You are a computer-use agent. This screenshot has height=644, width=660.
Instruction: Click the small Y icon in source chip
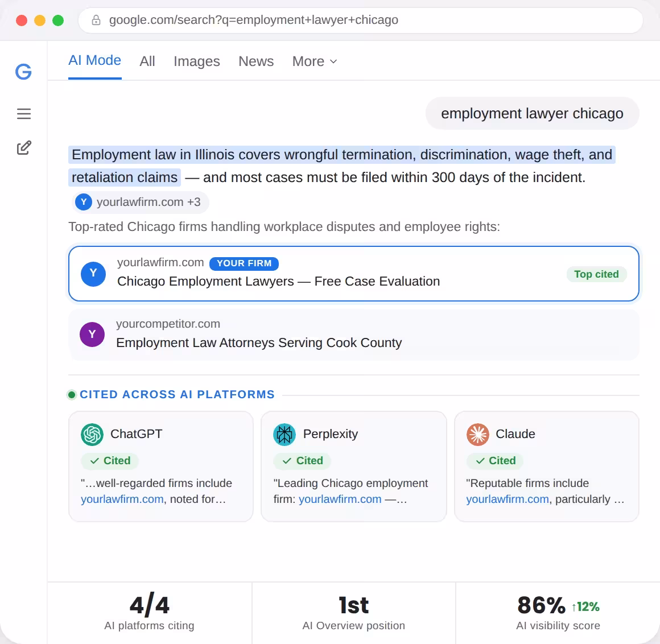point(84,202)
